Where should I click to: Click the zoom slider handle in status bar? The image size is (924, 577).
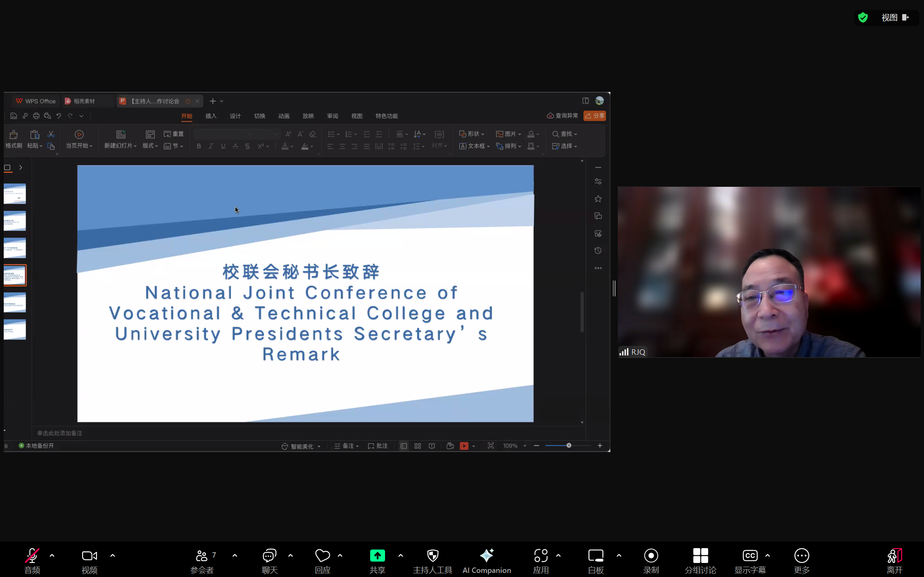click(x=569, y=446)
